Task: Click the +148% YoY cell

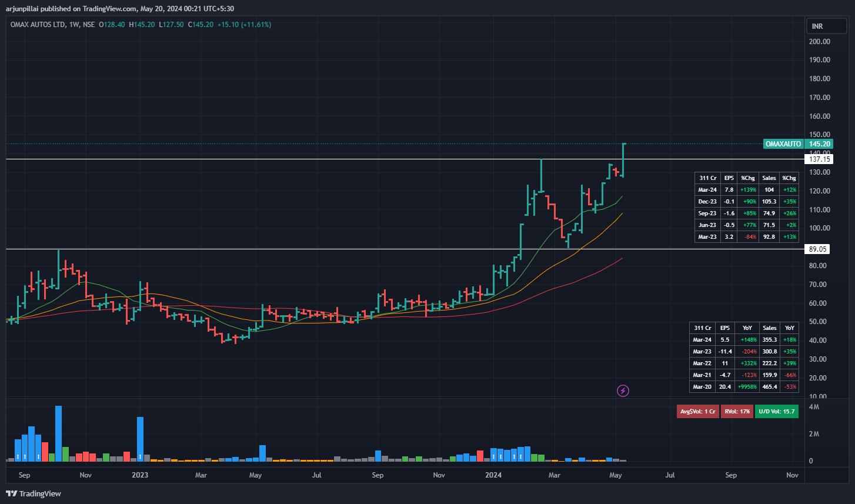Action: coord(747,340)
